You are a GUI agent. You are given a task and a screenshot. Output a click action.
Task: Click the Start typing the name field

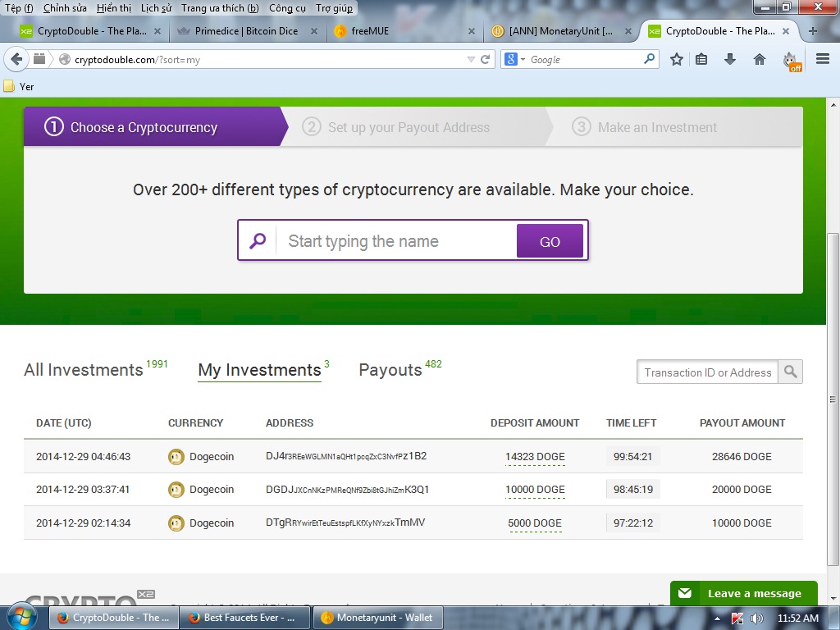[x=396, y=241]
